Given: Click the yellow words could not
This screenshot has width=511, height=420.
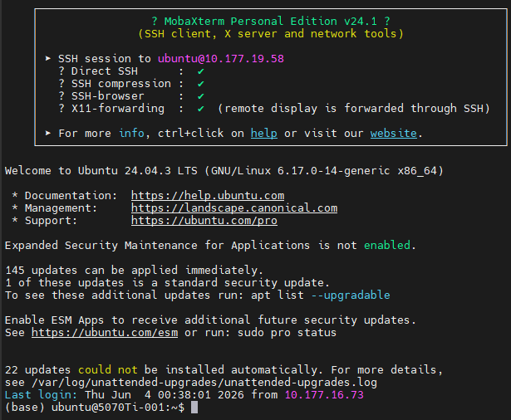Looking at the screenshot, I should [x=107, y=370].
